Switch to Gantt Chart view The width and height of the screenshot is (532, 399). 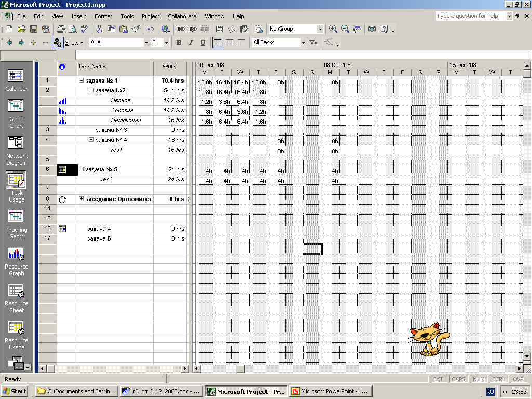pos(16,113)
